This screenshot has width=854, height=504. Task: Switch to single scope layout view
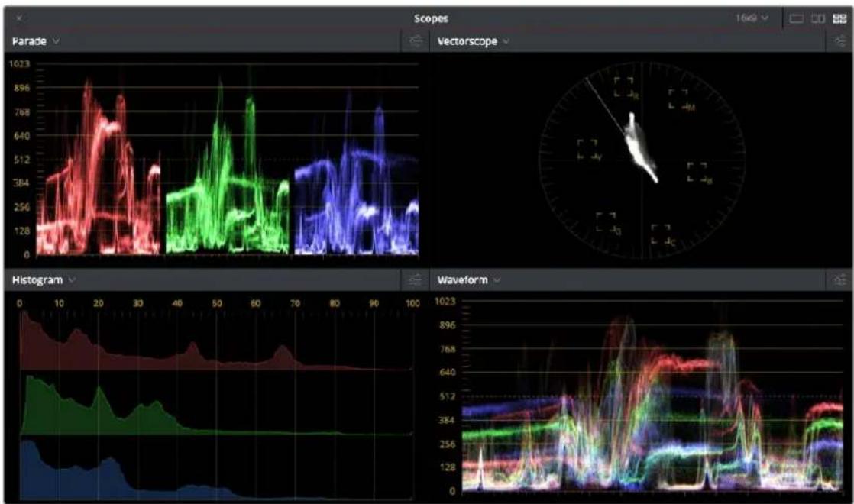click(x=796, y=18)
